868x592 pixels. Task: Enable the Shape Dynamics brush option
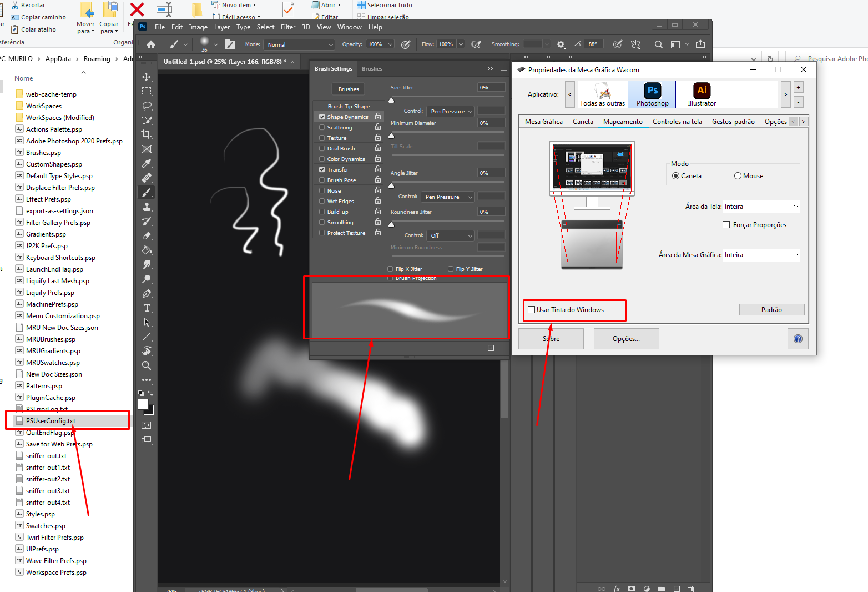coord(322,116)
